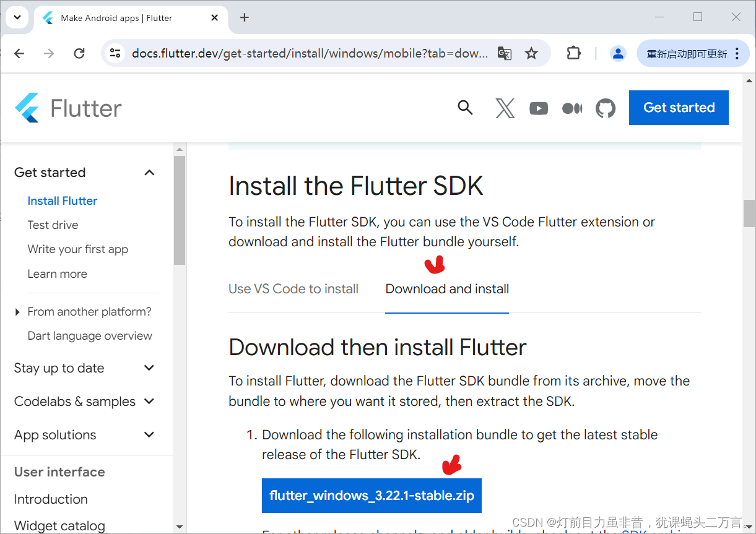Click the main page scrollbar thumb
The width and height of the screenshot is (756, 534).
[x=749, y=213]
